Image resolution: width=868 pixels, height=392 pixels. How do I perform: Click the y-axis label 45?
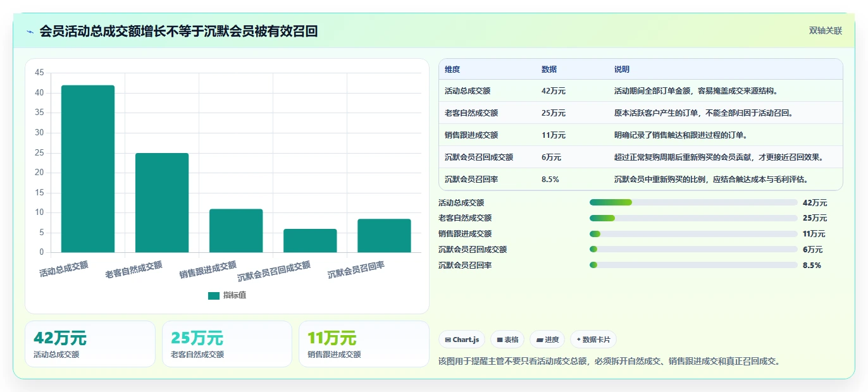click(x=39, y=73)
